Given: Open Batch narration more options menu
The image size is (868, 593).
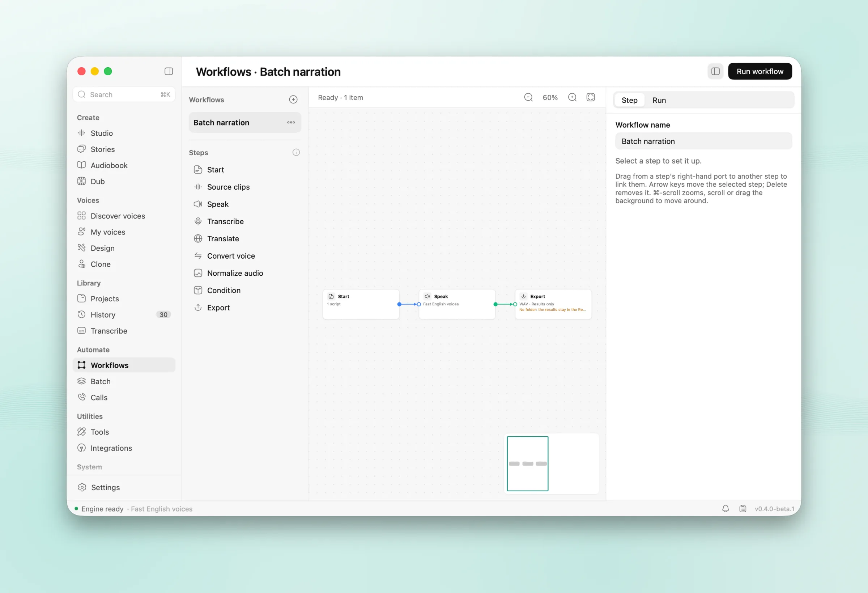Looking at the screenshot, I should [291, 123].
